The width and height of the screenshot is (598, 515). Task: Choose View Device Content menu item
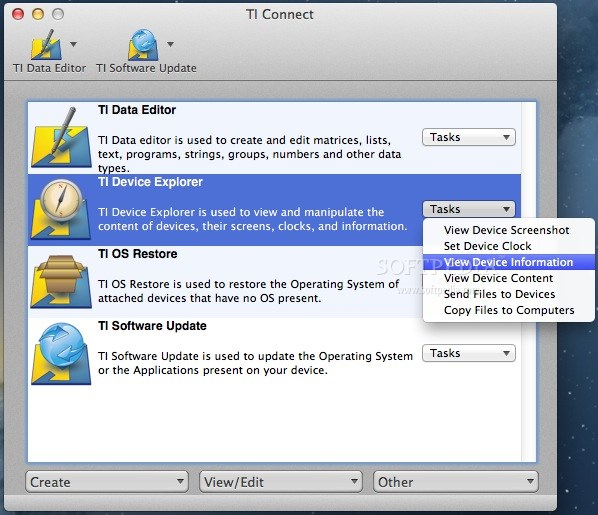(509, 278)
